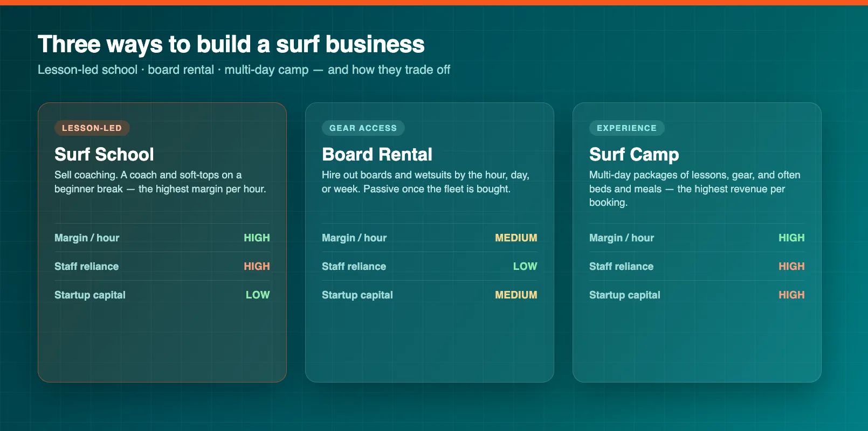This screenshot has height=431, width=868.
Task: Click 'Startup capital' label in Surf School card
Action: pyautogui.click(x=90, y=295)
